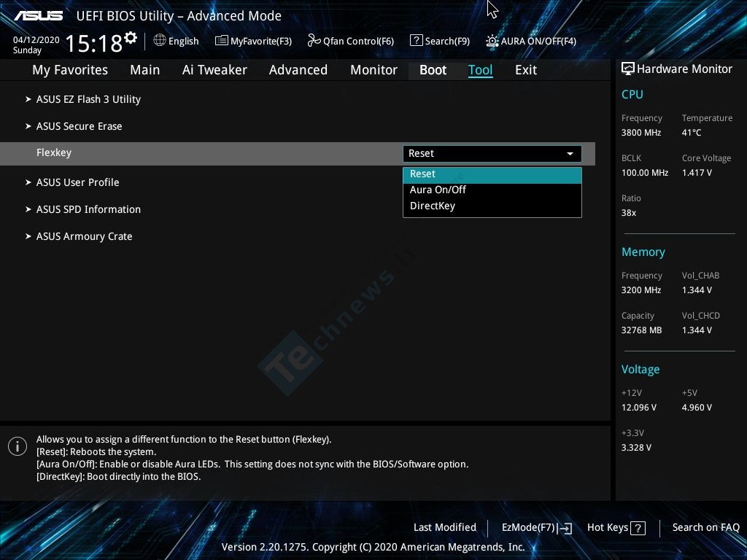Viewport: 747px width, 560px height.
Task: Open ASUS SPD Information
Action: tap(88, 209)
